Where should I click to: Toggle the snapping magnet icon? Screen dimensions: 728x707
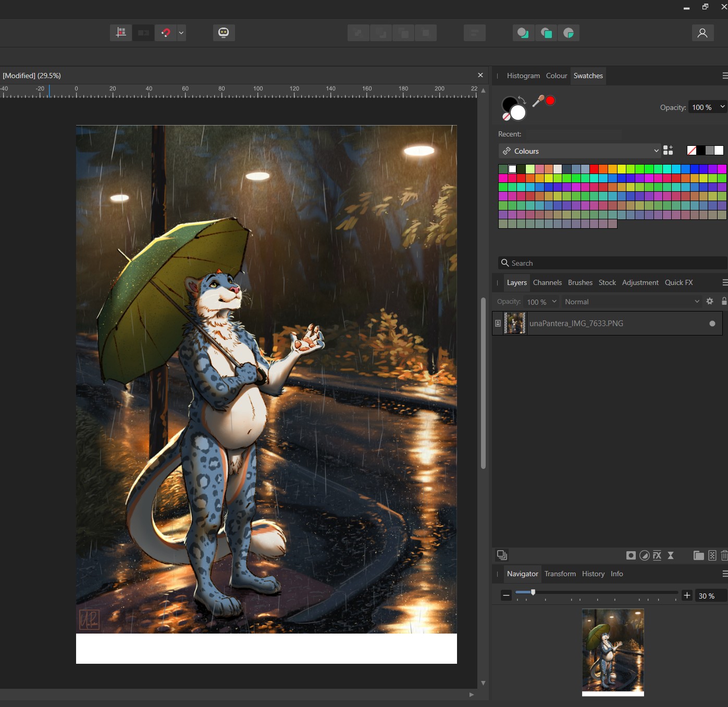pyautogui.click(x=166, y=33)
